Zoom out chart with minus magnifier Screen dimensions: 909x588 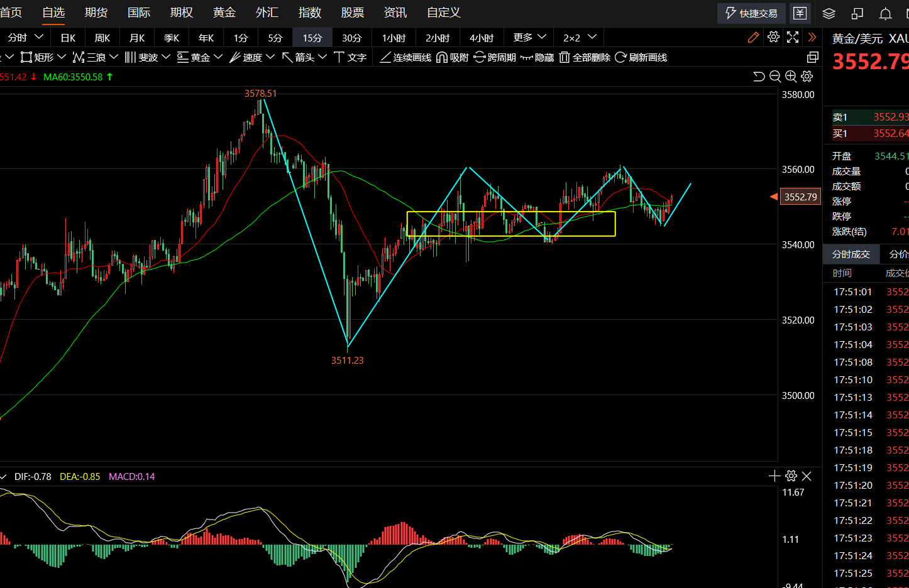(775, 77)
